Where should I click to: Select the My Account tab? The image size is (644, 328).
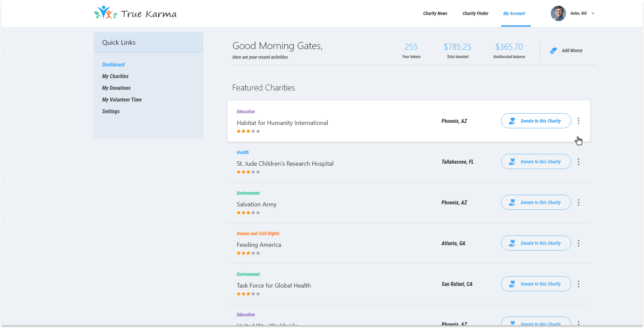click(514, 13)
